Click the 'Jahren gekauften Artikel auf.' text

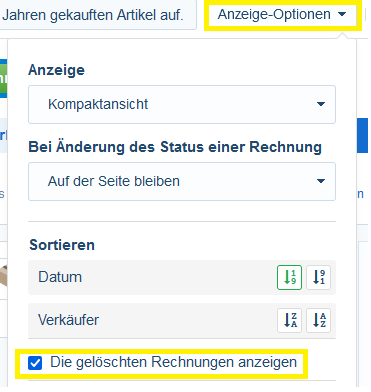point(93,15)
